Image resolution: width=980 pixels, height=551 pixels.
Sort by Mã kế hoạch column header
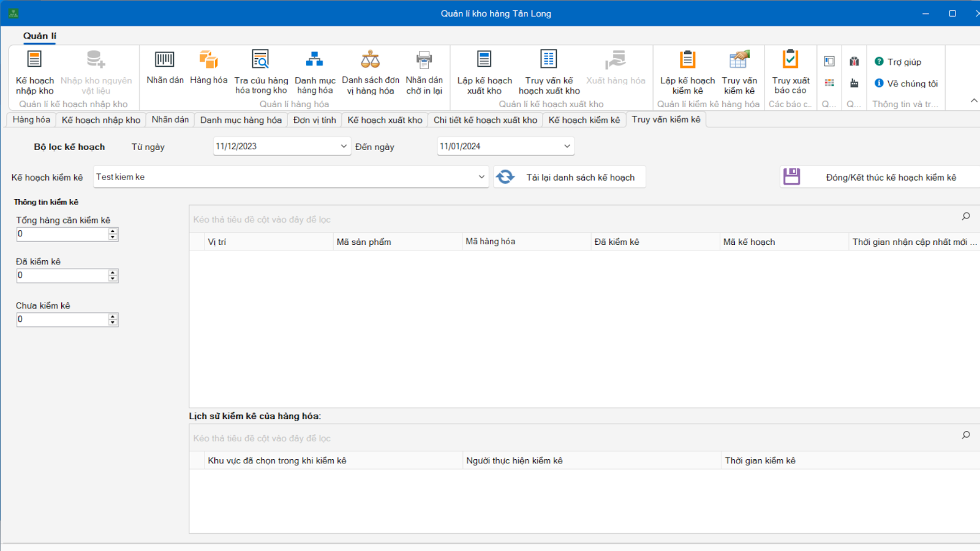(784, 242)
